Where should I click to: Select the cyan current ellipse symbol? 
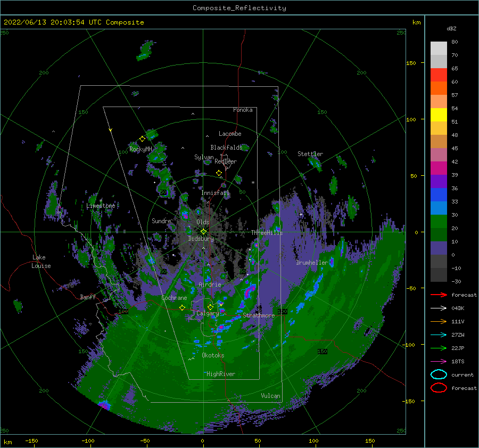pos(439,374)
